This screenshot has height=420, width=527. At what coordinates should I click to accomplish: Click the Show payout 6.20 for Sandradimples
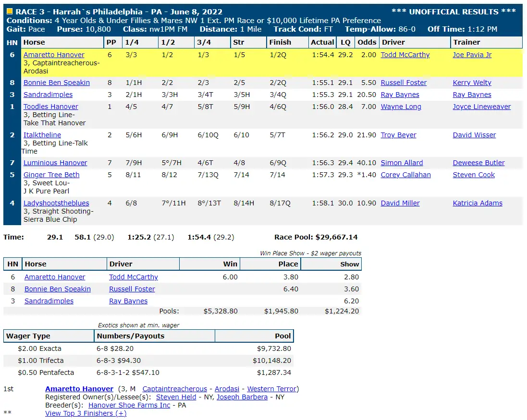coord(351,301)
